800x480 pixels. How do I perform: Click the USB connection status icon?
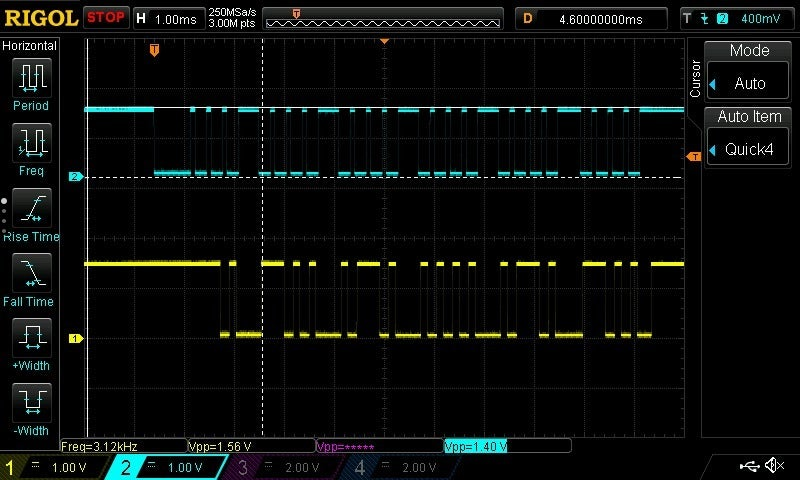(749, 466)
